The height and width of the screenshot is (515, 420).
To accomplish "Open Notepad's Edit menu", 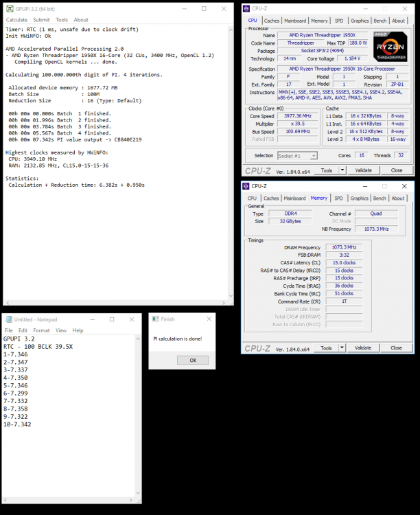I will [23, 330].
